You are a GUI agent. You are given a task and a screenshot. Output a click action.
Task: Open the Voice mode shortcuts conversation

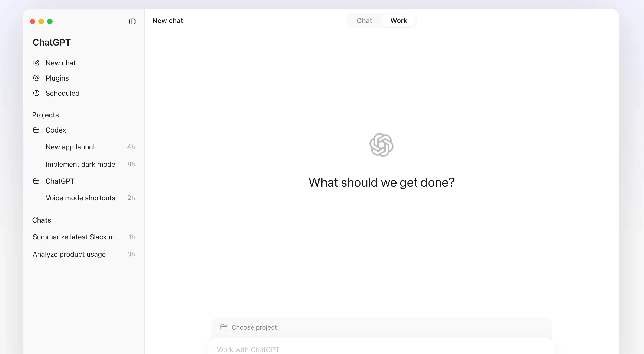coord(84,198)
